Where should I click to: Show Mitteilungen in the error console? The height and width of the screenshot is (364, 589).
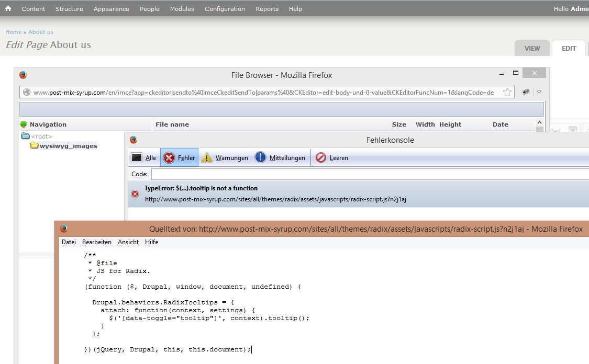point(261,157)
